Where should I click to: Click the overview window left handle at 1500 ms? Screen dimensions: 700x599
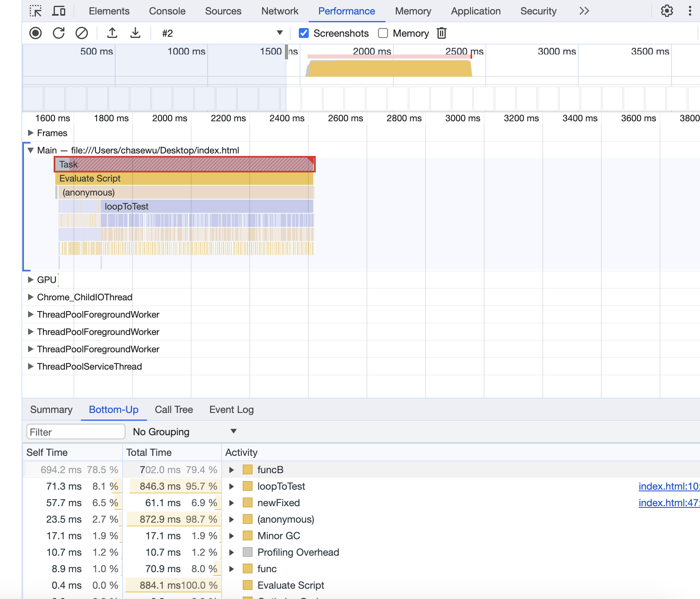(286, 52)
